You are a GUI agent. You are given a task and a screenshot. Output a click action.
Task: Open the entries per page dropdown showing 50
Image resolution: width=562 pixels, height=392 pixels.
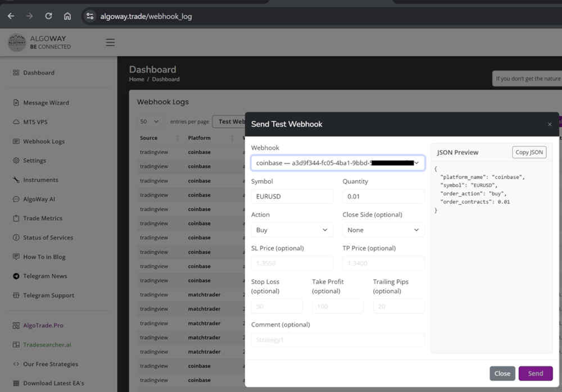149,121
